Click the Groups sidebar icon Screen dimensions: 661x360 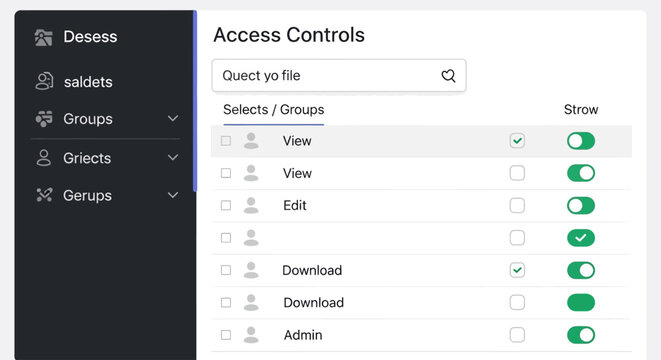[x=44, y=119]
